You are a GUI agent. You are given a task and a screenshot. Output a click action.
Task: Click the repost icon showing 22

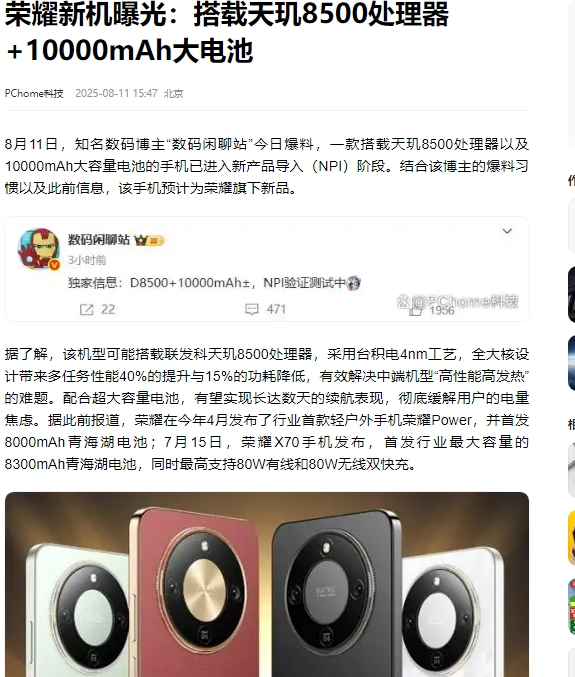tap(86, 309)
